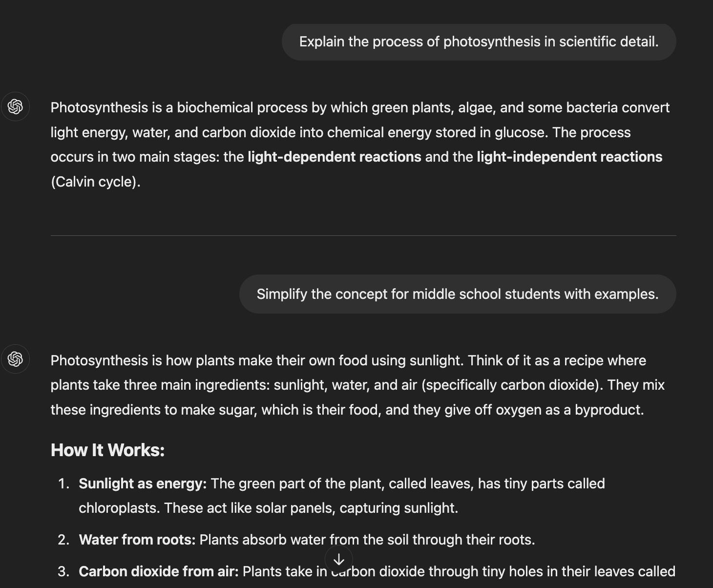Click the ChatGPT logo beside the simplified response
Screen dimensions: 713x588
16,359
